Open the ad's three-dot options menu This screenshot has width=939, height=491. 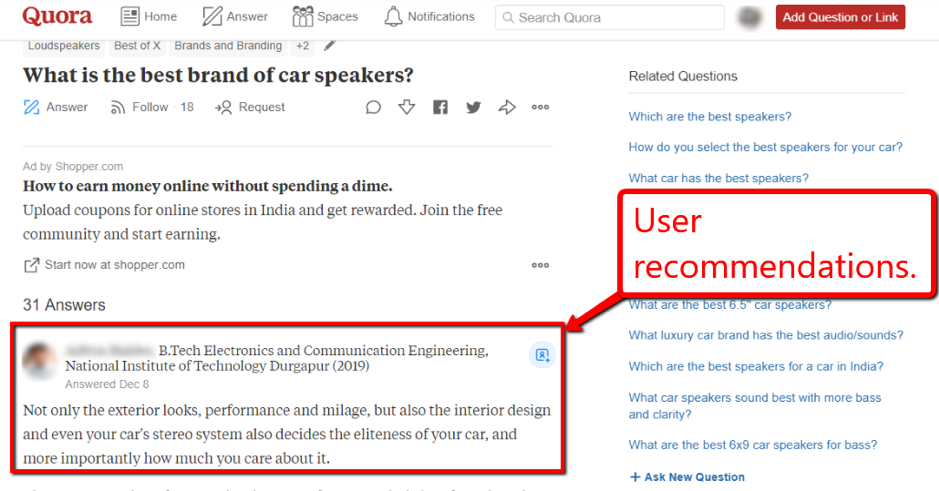point(540,265)
